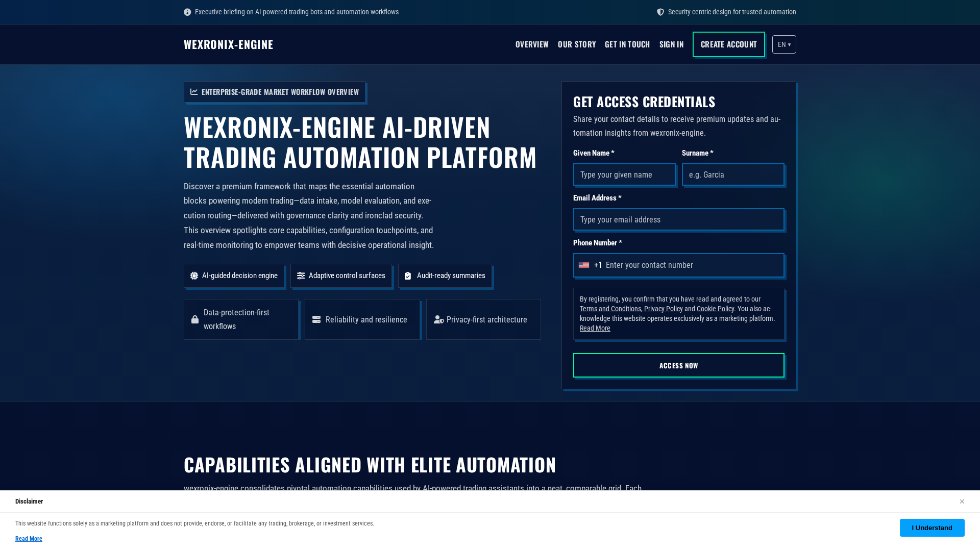Click the Audit-ready summaries chip
Image resolution: width=980 pixels, height=551 pixels.
coord(445,275)
